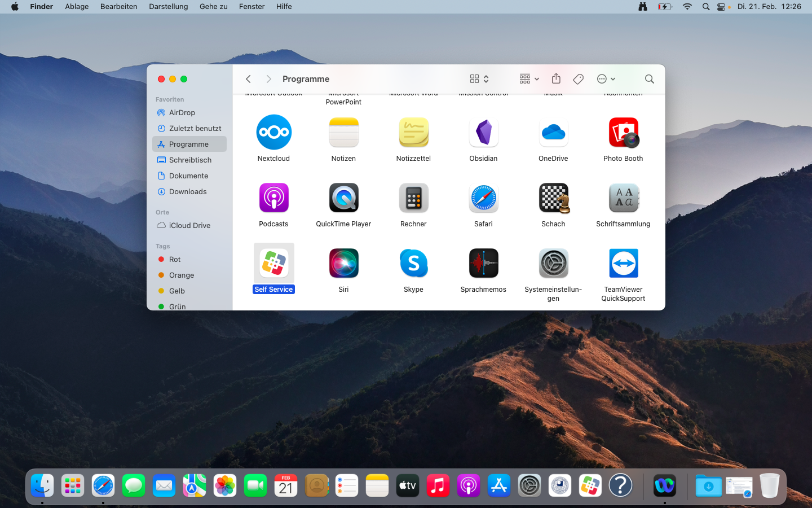
Task: Select the Skype app icon
Action: coord(413,263)
